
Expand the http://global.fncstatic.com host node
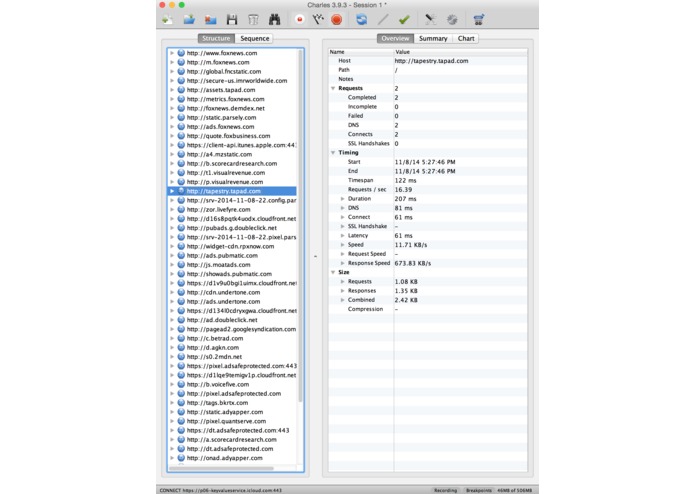click(172, 71)
